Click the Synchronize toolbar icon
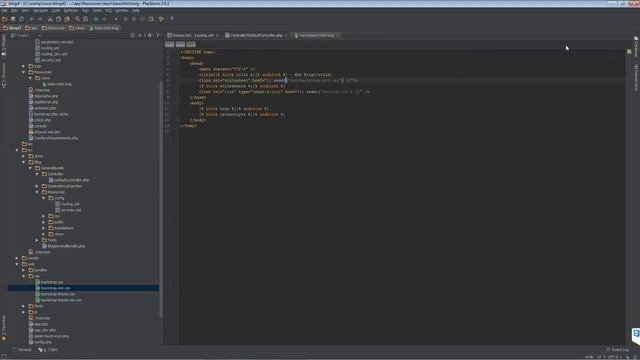The height and width of the screenshot is (360, 640). click(21, 19)
